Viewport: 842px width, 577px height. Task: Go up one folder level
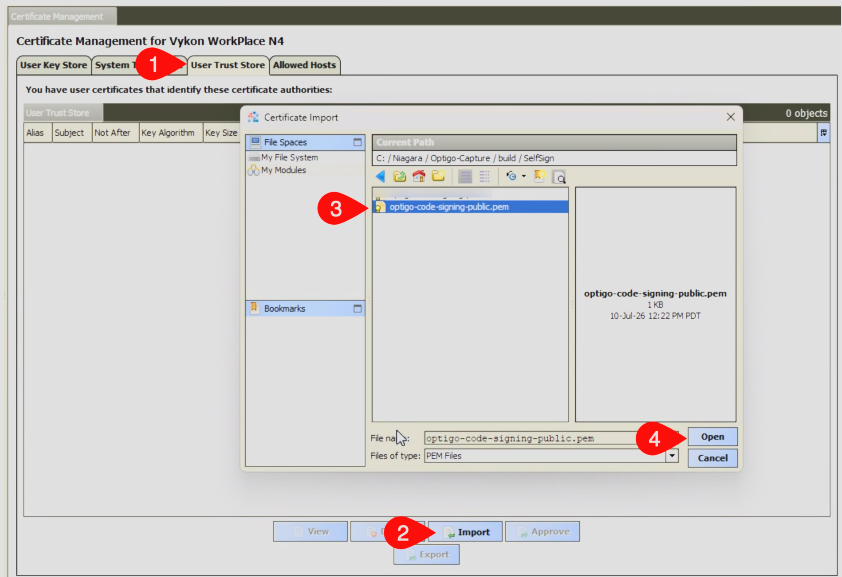click(x=400, y=176)
